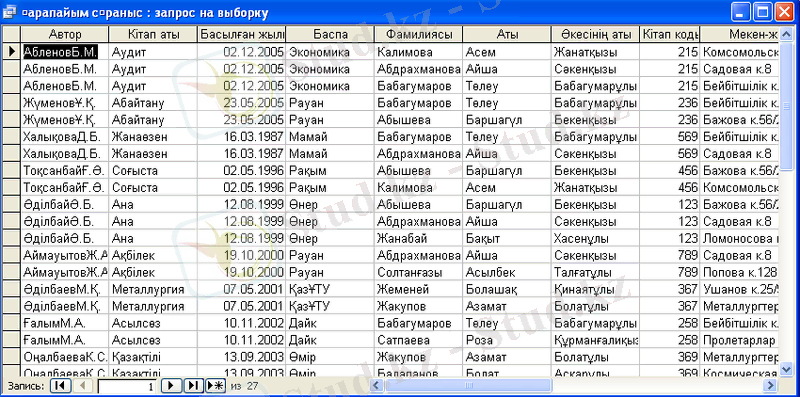Jump to the last record
Screen dimensions: 800x397
194,385
